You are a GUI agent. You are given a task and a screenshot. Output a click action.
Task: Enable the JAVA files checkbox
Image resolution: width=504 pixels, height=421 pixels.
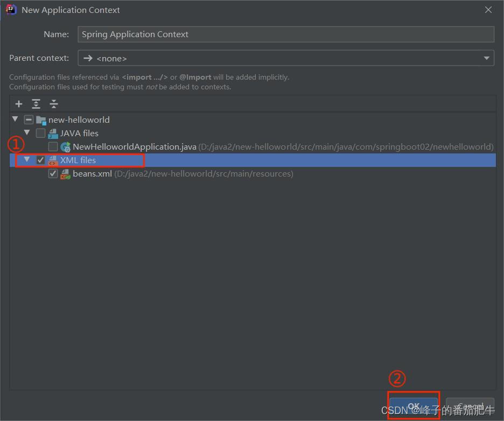40,133
